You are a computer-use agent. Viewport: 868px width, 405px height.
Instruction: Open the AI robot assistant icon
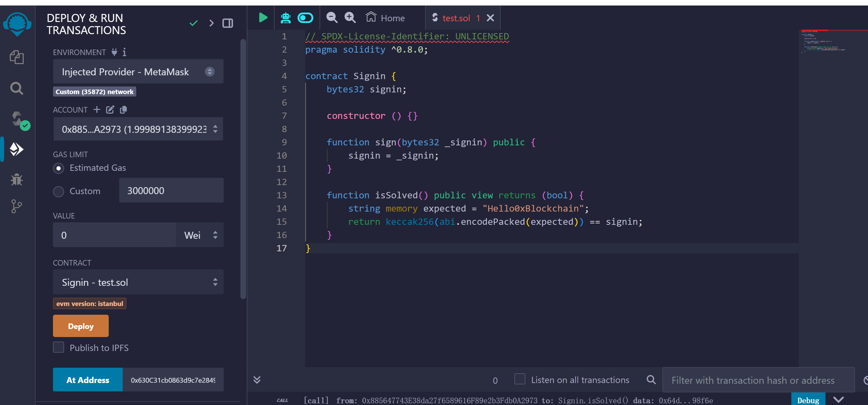[286, 18]
